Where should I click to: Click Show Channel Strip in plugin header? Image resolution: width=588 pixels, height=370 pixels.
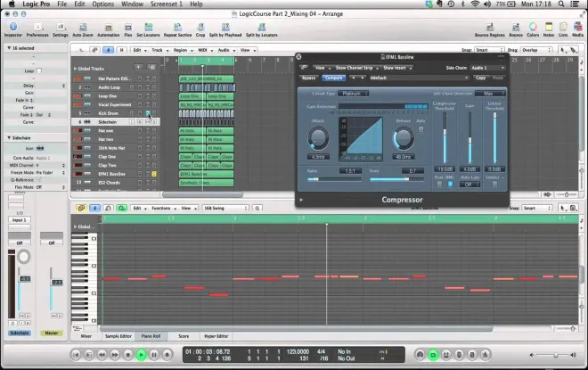click(x=356, y=68)
